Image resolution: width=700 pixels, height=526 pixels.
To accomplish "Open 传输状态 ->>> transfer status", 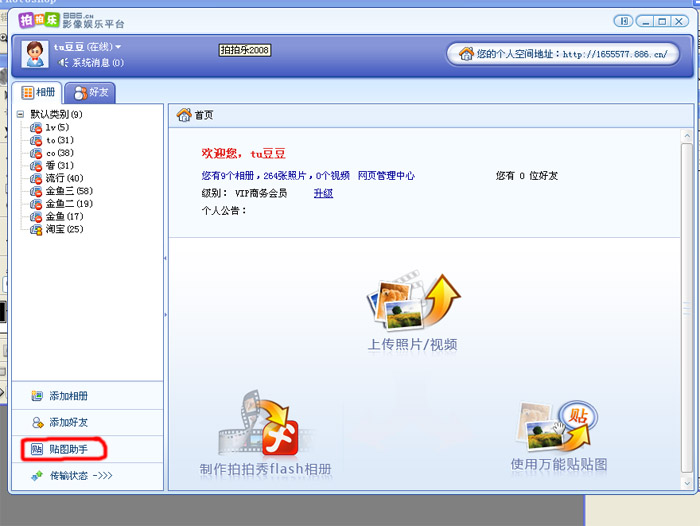I will (88, 476).
